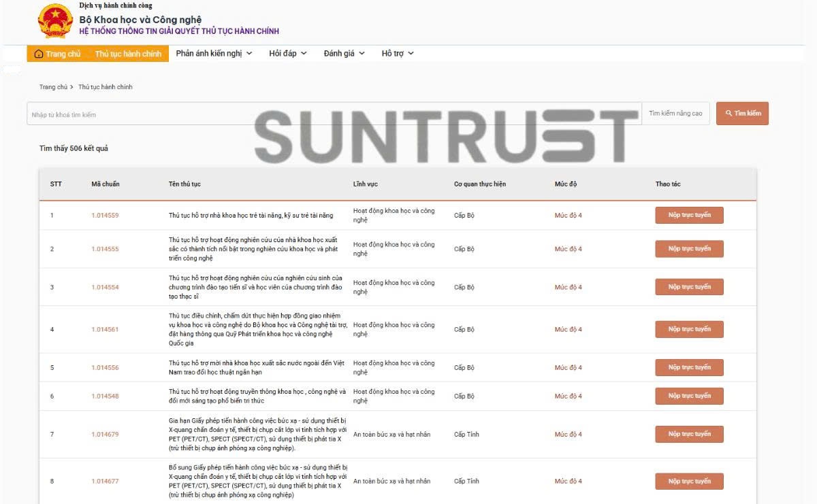817x504 pixels.
Task: Submit online for procedure 1.014556
Action: [689, 368]
